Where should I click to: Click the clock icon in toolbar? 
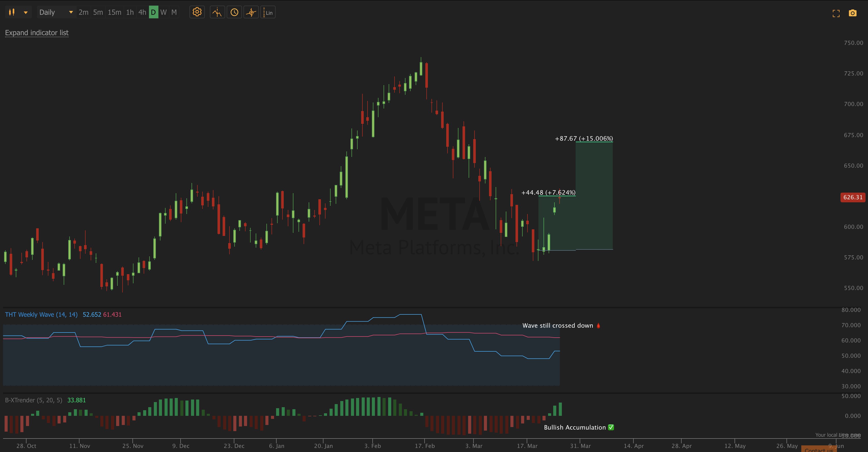coord(234,12)
